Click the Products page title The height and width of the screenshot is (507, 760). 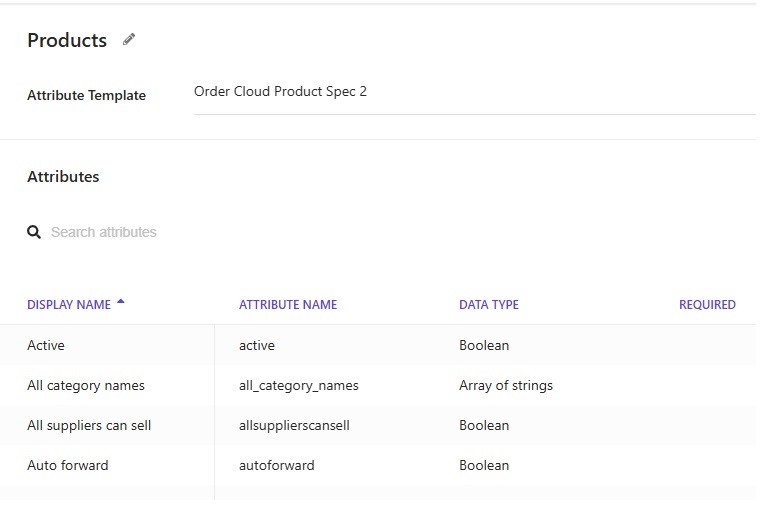(x=67, y=40)
